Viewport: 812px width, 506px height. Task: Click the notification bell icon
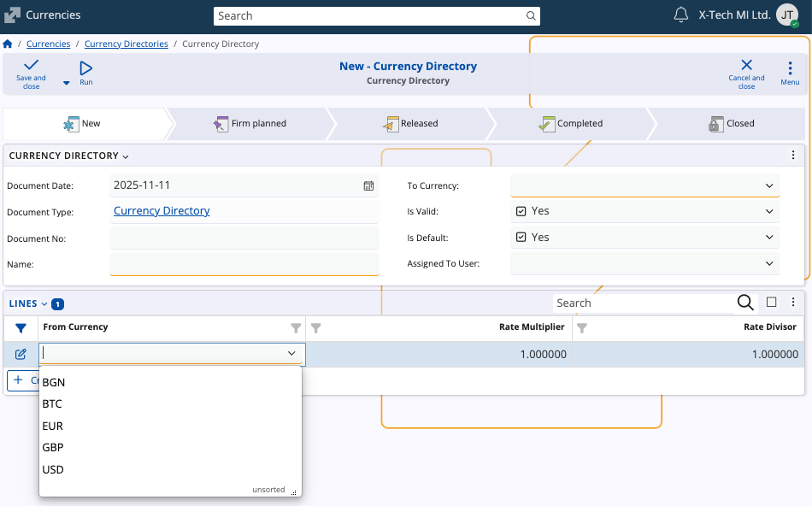point(681,15)
